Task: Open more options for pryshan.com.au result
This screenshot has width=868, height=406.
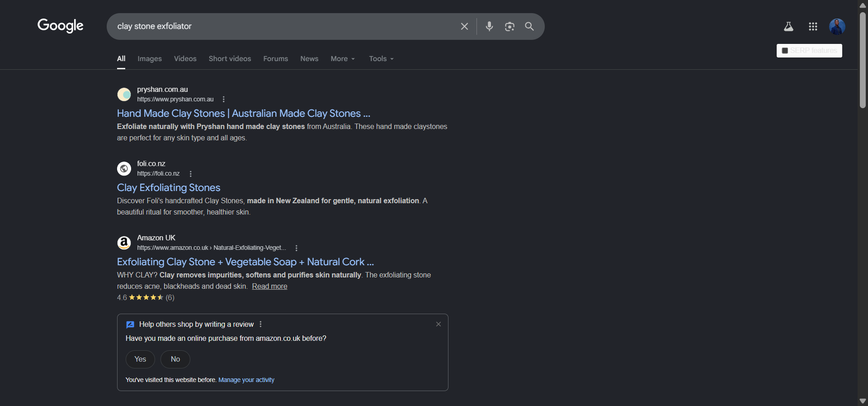Action: (223, 99)
